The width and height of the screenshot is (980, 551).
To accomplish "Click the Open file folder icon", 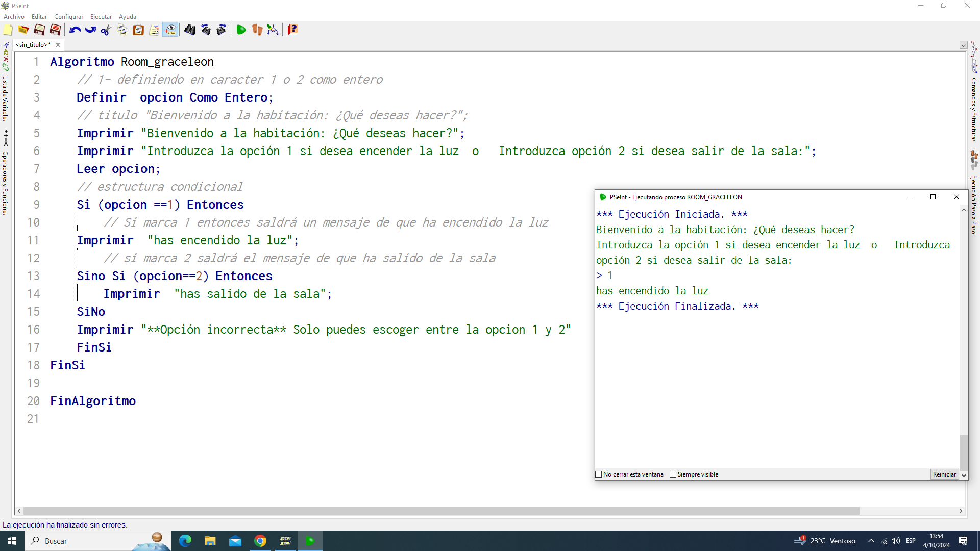I will (23, 30).
